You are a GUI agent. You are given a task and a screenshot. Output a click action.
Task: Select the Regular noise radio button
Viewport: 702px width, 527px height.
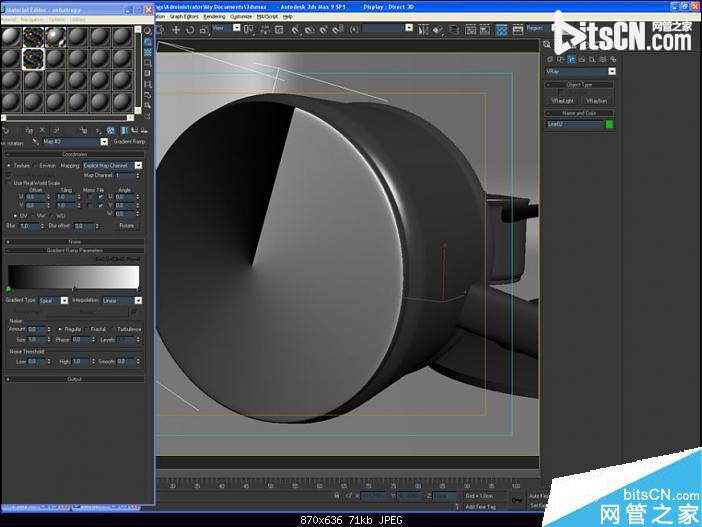pos(62,329)
